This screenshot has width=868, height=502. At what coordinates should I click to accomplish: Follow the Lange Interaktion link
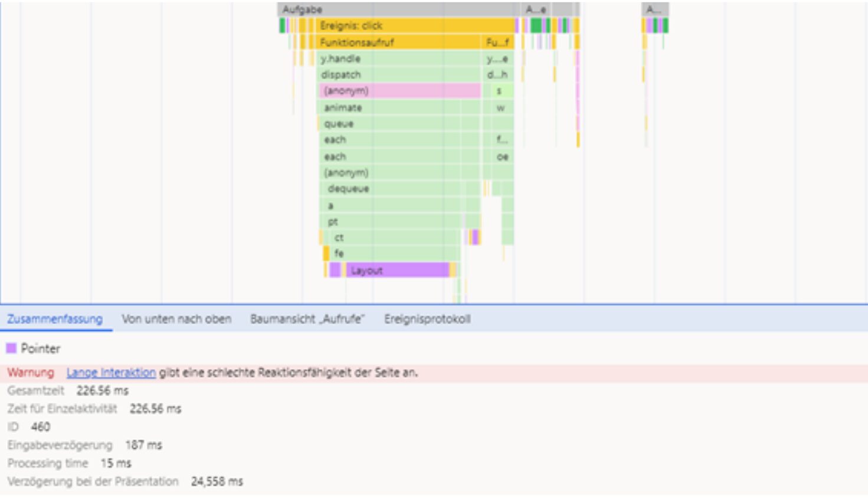[111, 373]
